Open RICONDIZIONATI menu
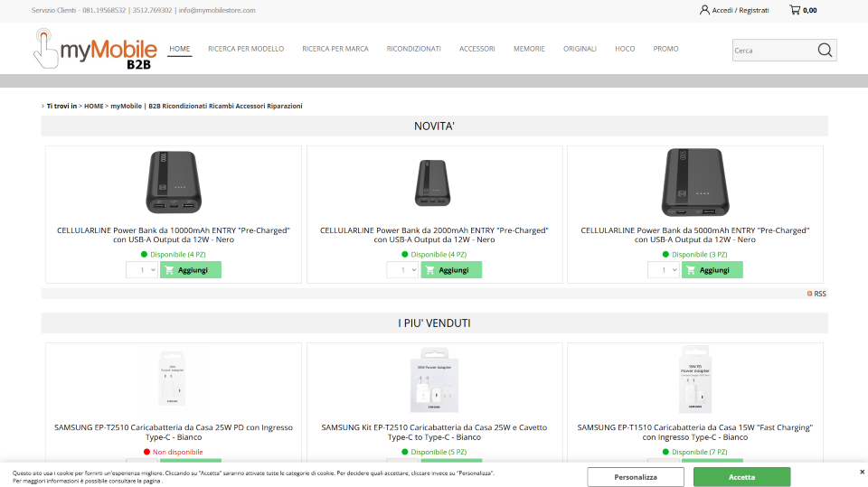 (x=413, y=49)
